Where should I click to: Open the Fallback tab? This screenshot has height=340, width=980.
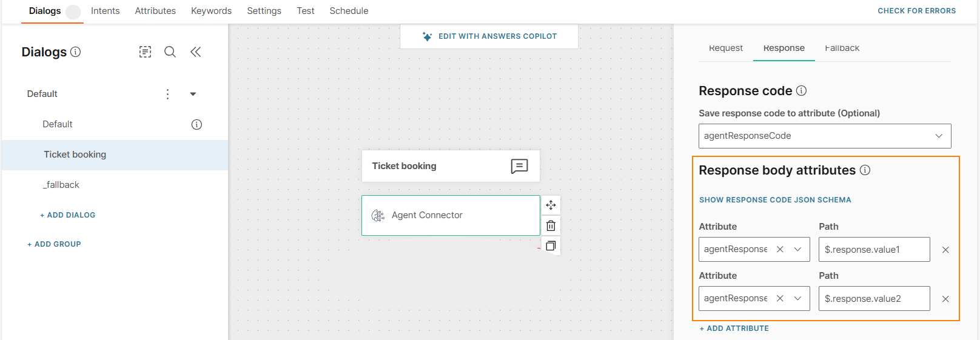click(x=842, y=48)
